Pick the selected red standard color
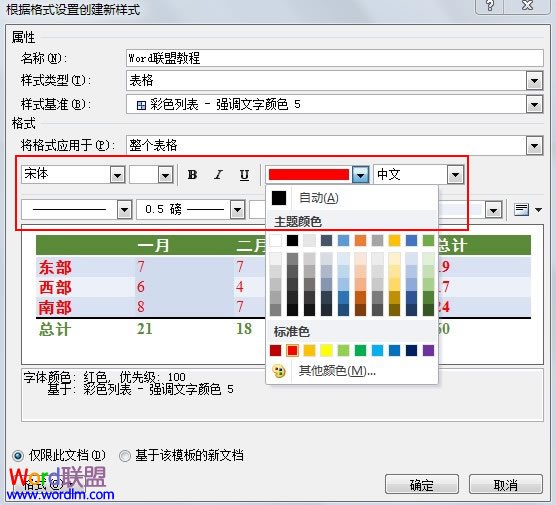 point(292,350)
